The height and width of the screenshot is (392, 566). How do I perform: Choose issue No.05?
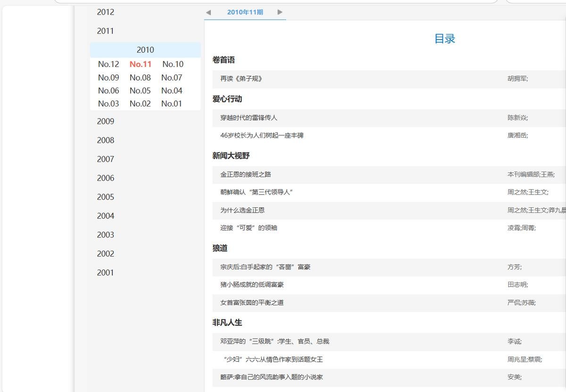[x=140, y=91]
